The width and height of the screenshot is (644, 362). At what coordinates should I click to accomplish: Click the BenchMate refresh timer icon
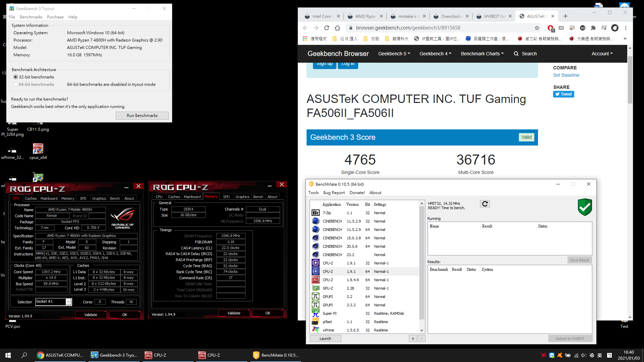point(485,204)
